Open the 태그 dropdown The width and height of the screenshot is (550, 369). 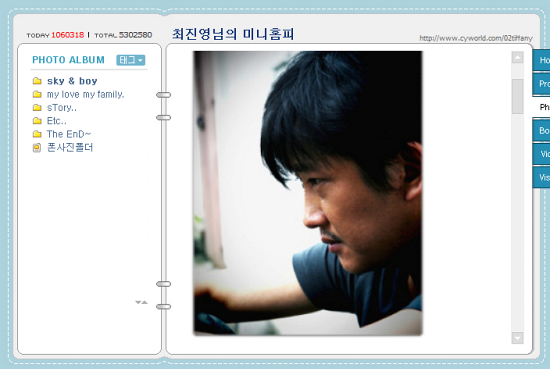(130, 60)
